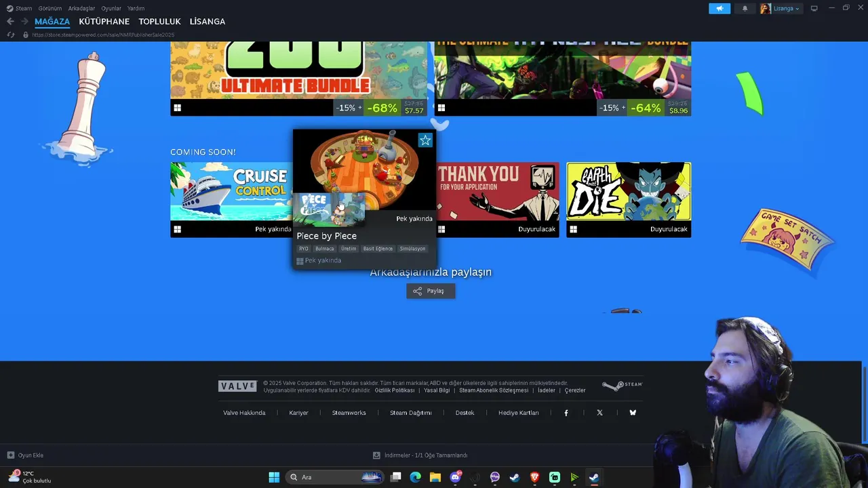868x488 pixels.
Task: Open the weather widget showing 12°C
Action: pos(30,477)
